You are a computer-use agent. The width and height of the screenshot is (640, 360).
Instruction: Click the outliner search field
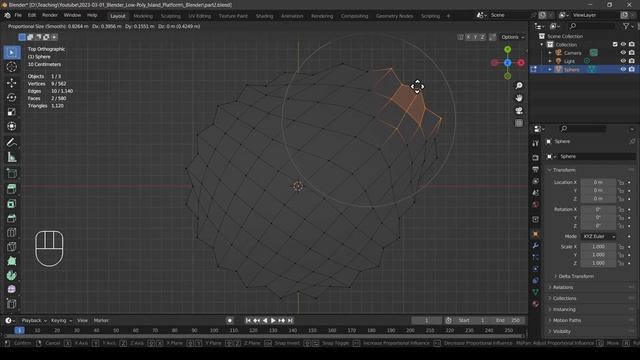[x=591, y=26]
